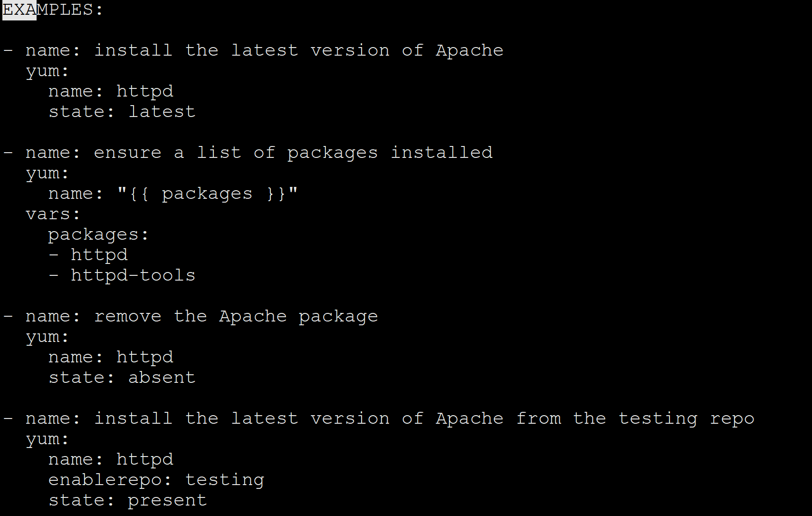Click "name: httpd" above "enablerepo: testing"
The image size is (812, 516).
pos(111,459)
